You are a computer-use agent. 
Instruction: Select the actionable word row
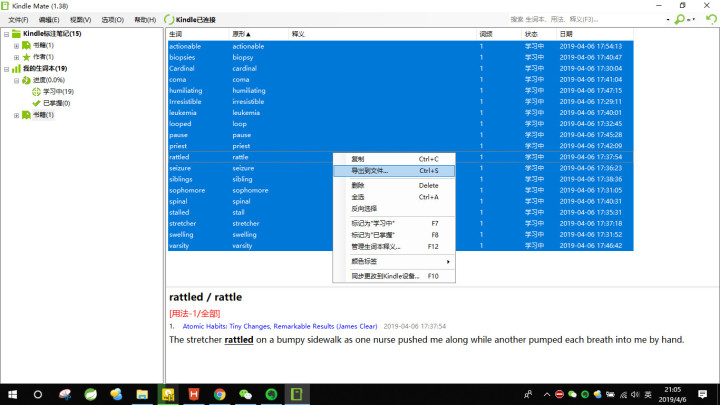point(400,46)
